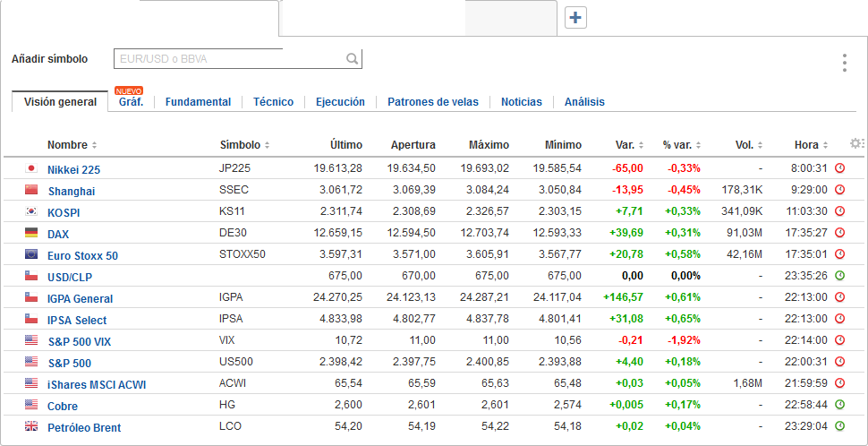Viewport: 868px width, 446px height.
Task: Click the US flag beside S&P 500 VIX
Action: pyautogui.click(x=31, y=340)
